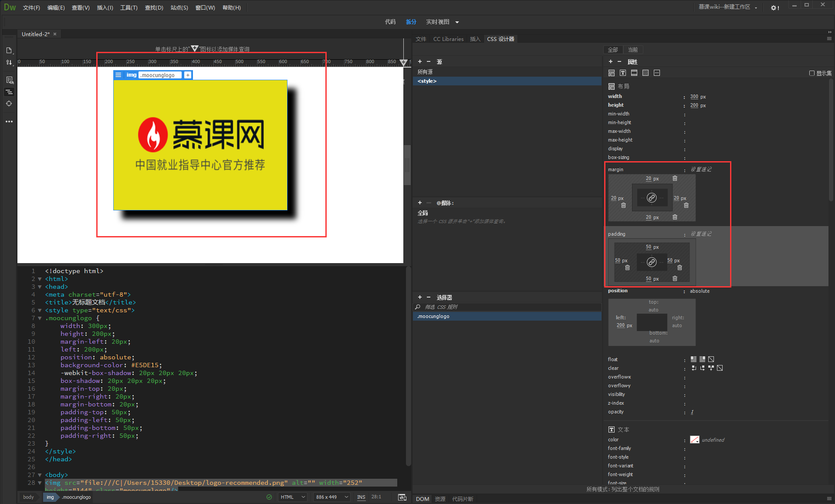Delete margin-right value with its trash icon

[x=686, y=205]
